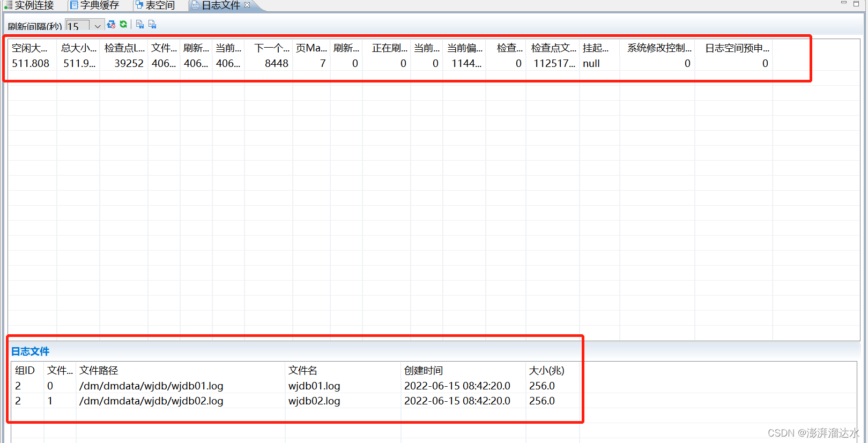Select the /dm/dmdata/wjdb/wjdb01.log path row

pyautogui.click(x=151, y=386)
